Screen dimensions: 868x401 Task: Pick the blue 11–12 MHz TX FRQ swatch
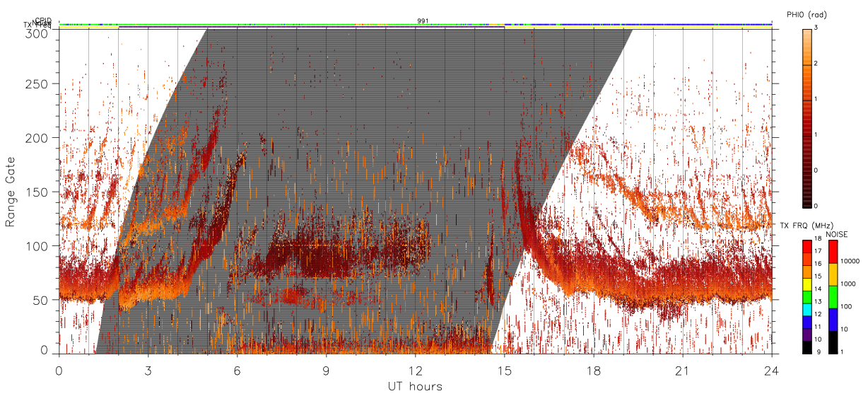(x=807, y=322)
